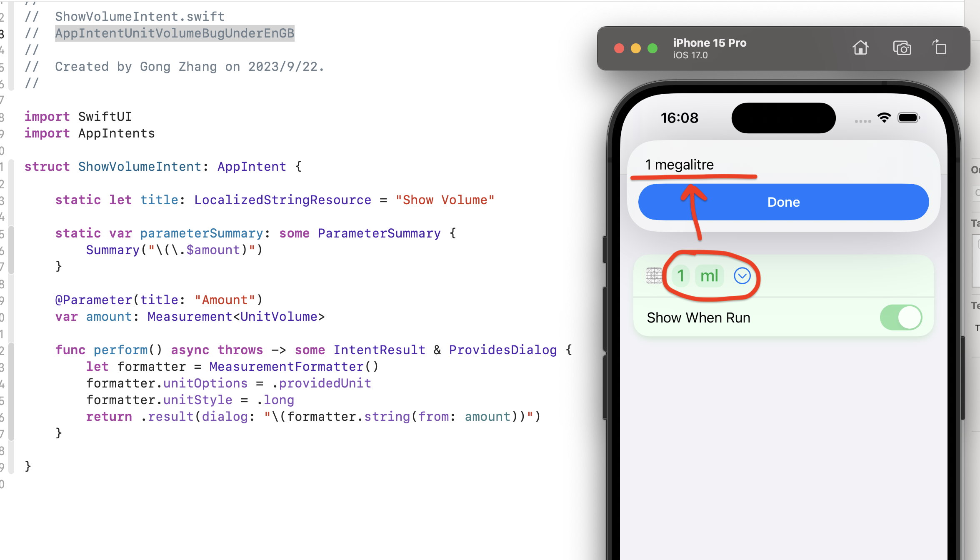Click the simulator Home button icon

pyautogui.click(x=860, y=48)
